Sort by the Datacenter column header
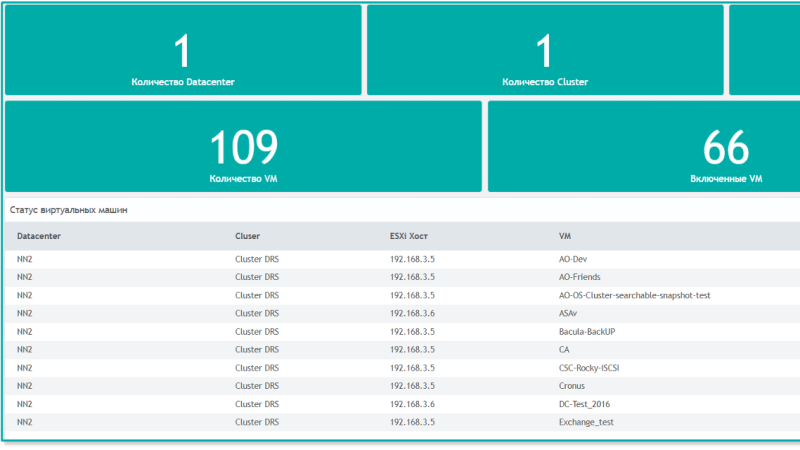 pos(39,236)
